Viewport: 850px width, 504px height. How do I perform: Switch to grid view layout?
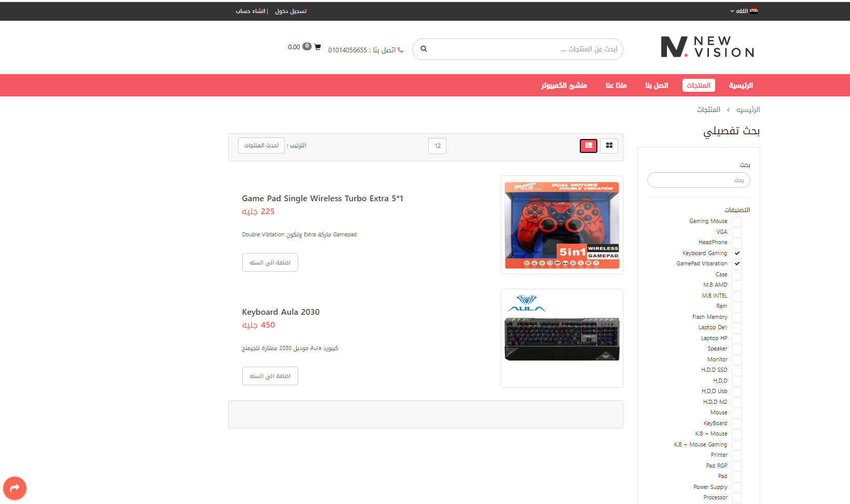coord(609,146)
